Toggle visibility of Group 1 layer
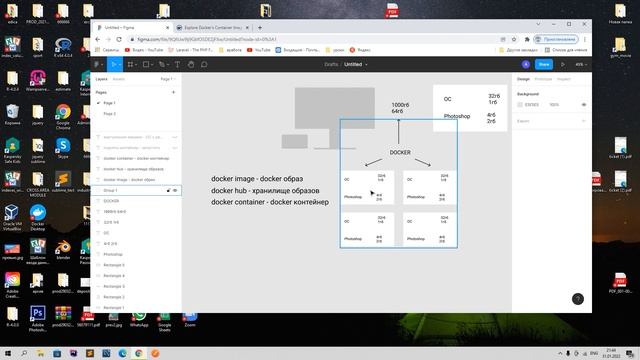 pos(175,191)
